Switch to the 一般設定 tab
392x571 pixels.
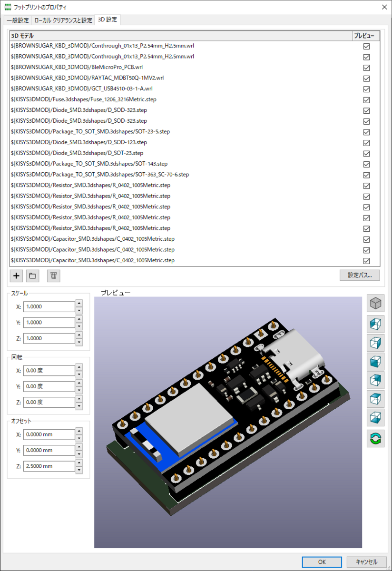coord(16,20)
